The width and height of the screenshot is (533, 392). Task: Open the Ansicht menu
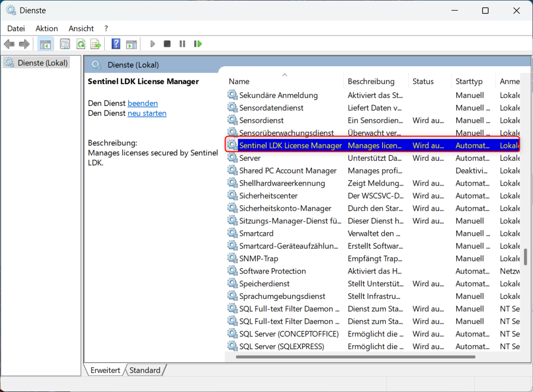pyautogui.click(x=81, y=29)
